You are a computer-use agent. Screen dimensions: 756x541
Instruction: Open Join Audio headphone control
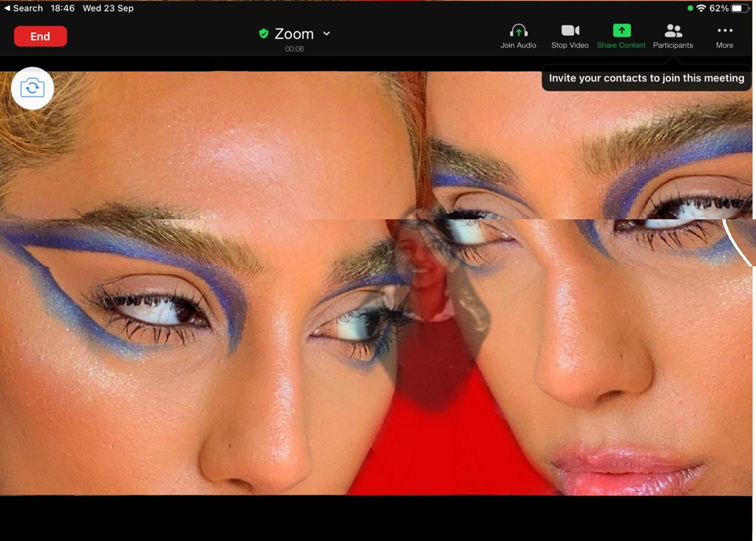click(x=518, y=36)
